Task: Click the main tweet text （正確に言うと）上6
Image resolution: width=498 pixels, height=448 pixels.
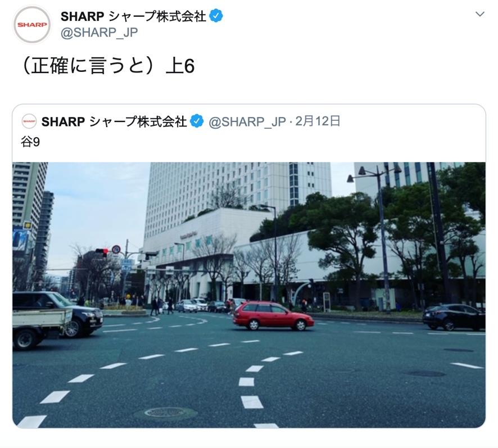Action: [x=107, y=66]
